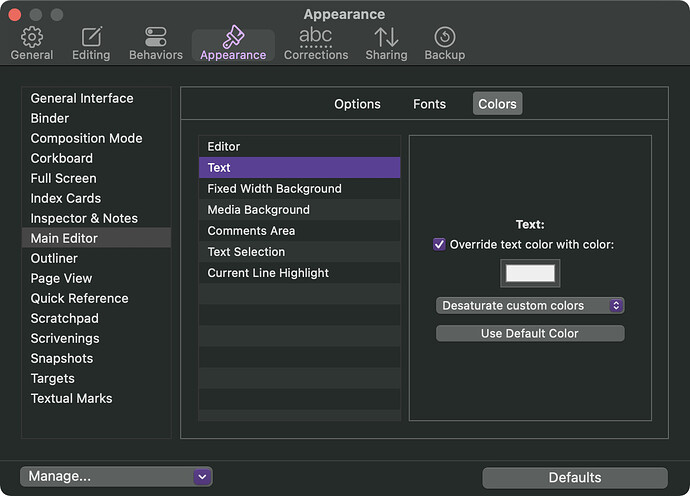The image size is (690, 496).
Task: Close the Appearance preferences window
Action: point(15,15)
